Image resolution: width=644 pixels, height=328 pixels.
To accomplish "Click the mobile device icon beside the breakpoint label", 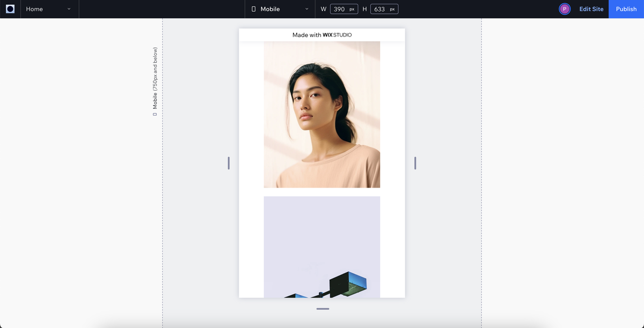I will click(x=154, y=114).
